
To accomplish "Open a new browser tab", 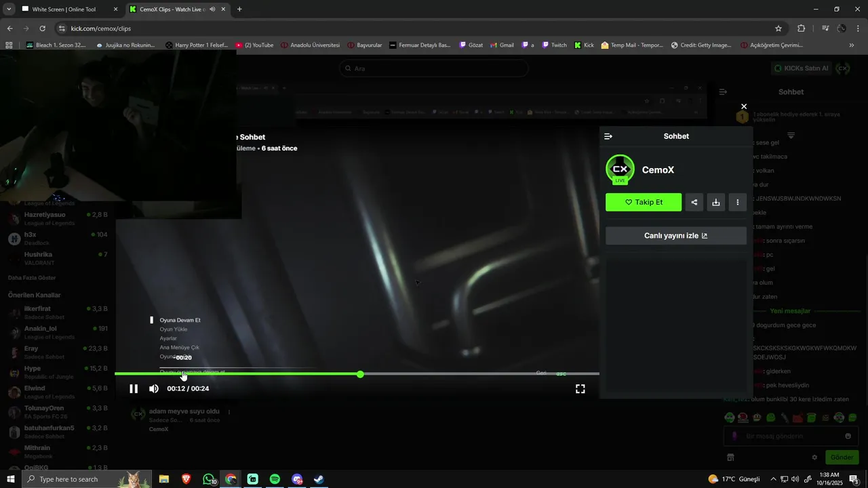I will [239, 9].
